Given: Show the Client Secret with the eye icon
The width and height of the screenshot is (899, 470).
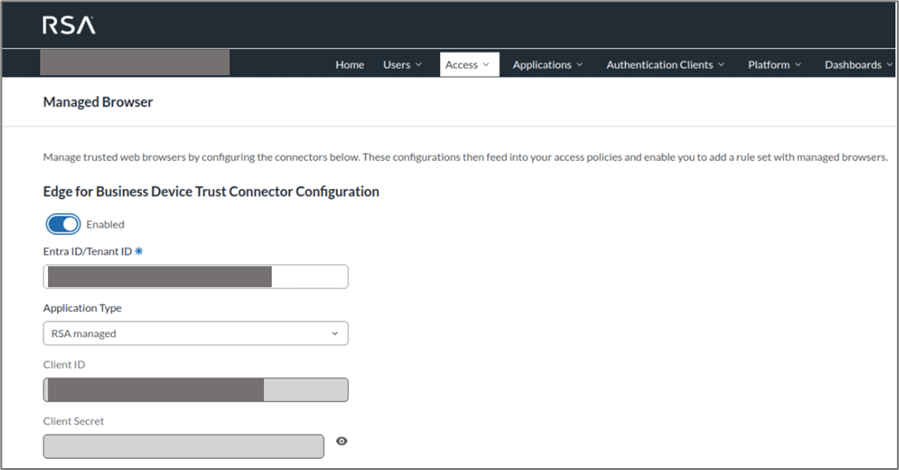Looking at the screenshot, I should (x=341, y=441).
